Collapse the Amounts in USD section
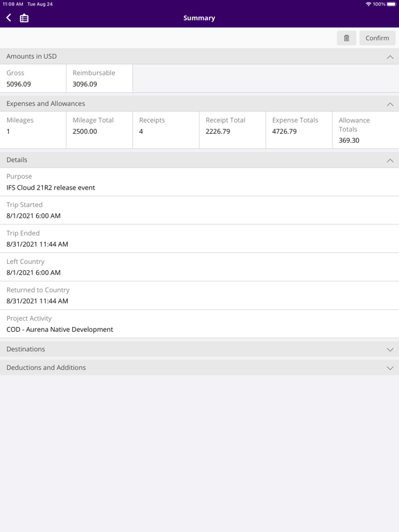The image size is (399, 532). (390, 57)
